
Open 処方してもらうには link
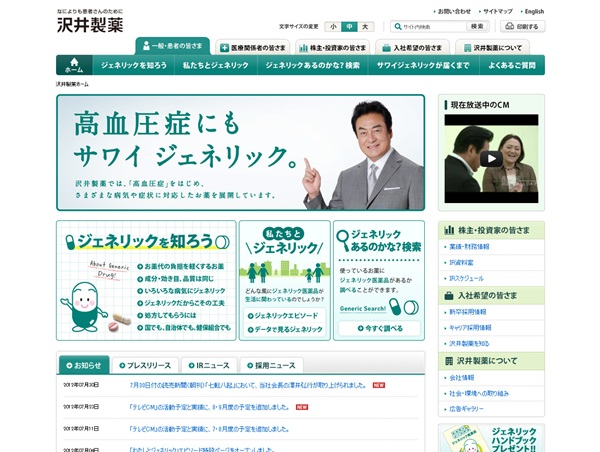pos(167,315)
